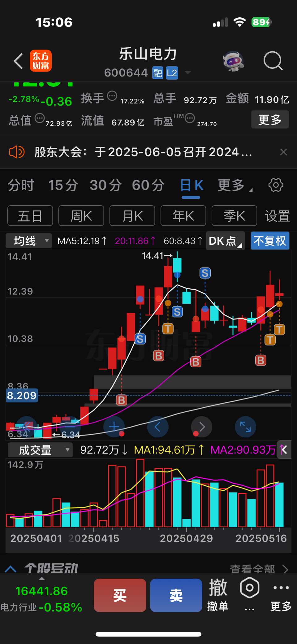Tap the search magnifier icon
Image resolution: width=297 pixels, height=644 pixels.
coord(273,61)
